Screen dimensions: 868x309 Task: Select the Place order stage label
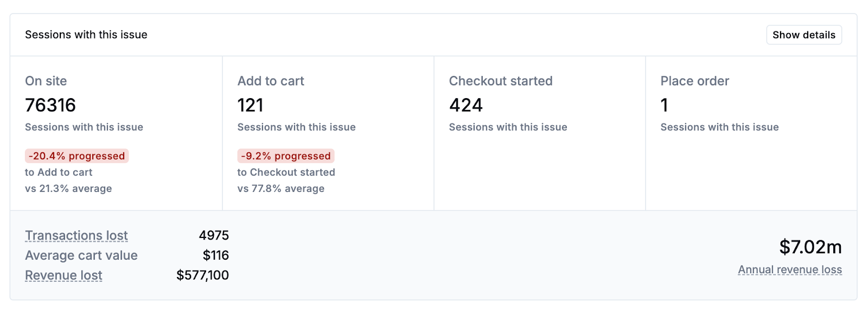695,81
